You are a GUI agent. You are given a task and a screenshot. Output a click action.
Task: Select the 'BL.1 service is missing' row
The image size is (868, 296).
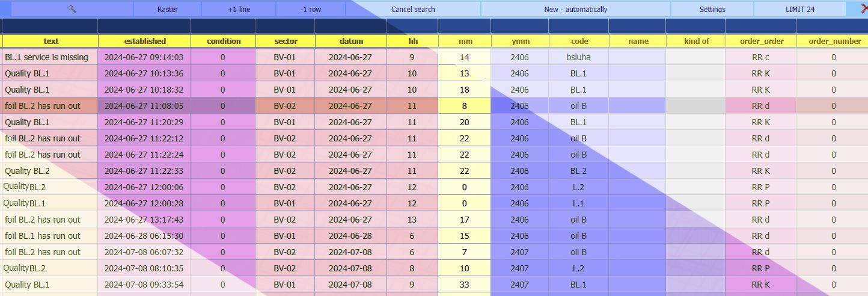pyautogui.click(x=47, y=57)
